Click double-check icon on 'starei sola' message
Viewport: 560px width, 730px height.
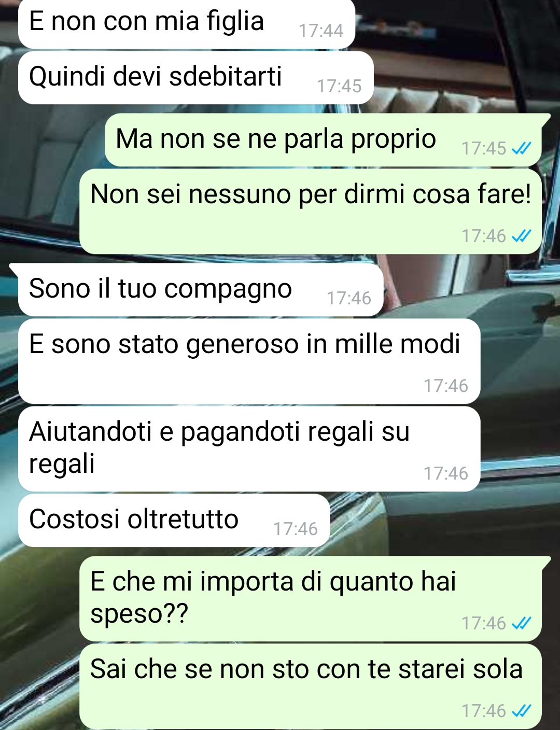point(521,711)
